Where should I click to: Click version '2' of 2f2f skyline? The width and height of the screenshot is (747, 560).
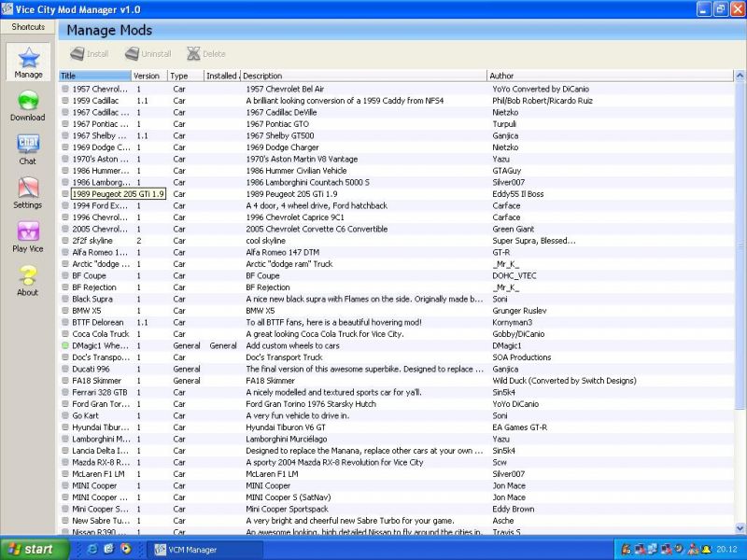[138, 241]
